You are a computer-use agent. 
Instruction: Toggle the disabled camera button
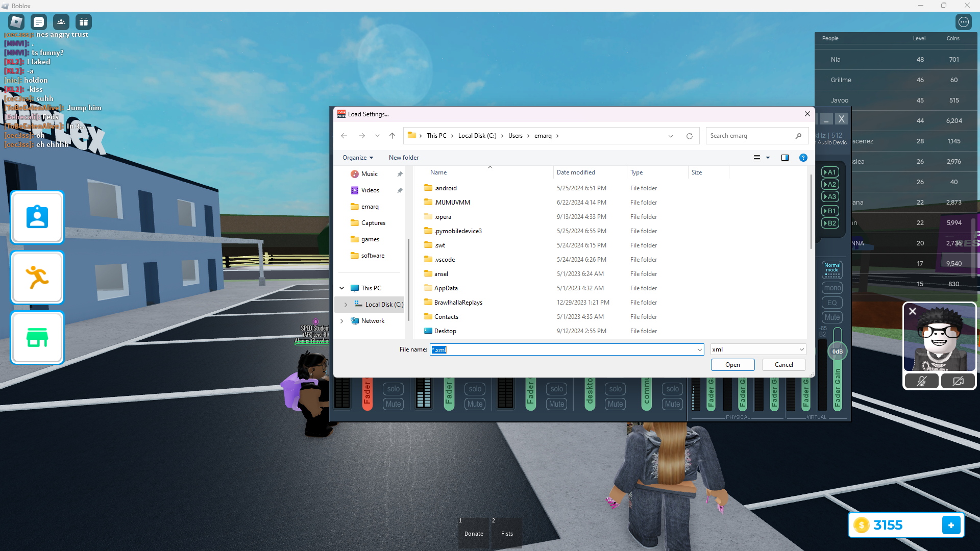(x=958, y=381)
